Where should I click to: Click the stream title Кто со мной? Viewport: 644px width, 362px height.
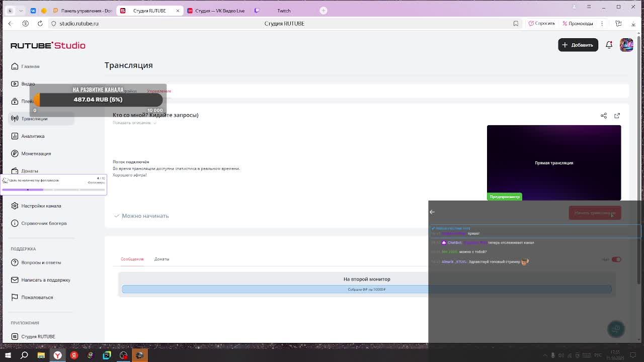(155, 115)
